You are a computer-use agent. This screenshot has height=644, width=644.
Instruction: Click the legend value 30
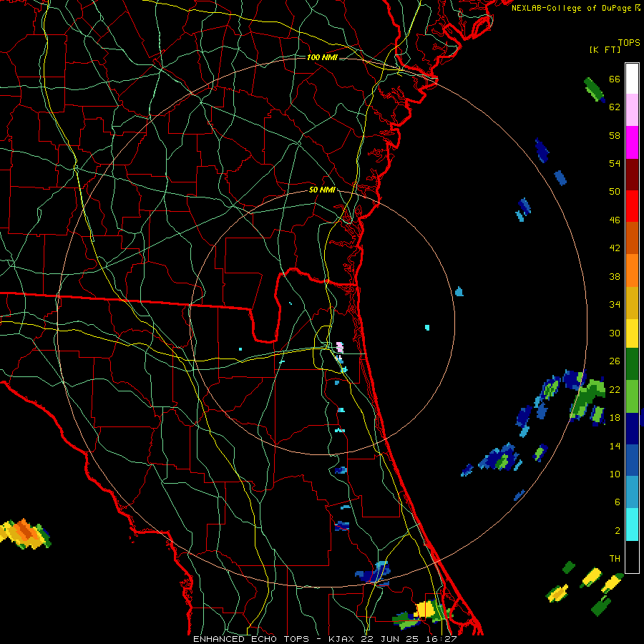click(x=615, y=333)
